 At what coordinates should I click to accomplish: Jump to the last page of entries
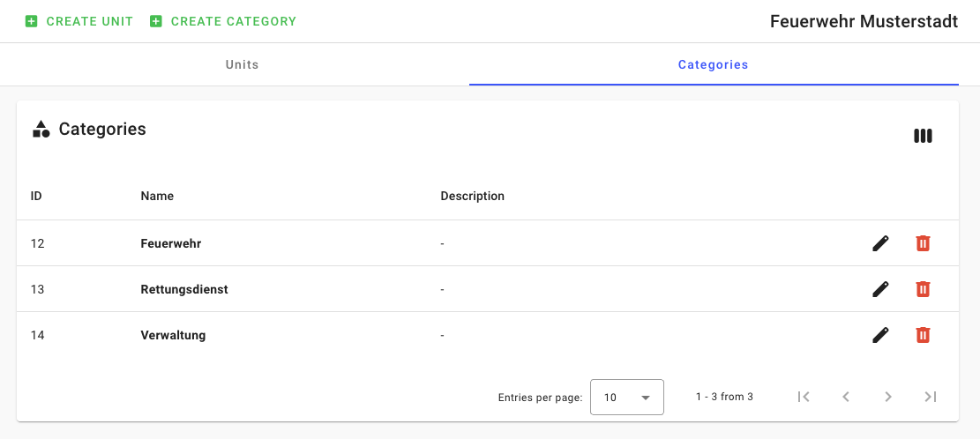(930, 397)
